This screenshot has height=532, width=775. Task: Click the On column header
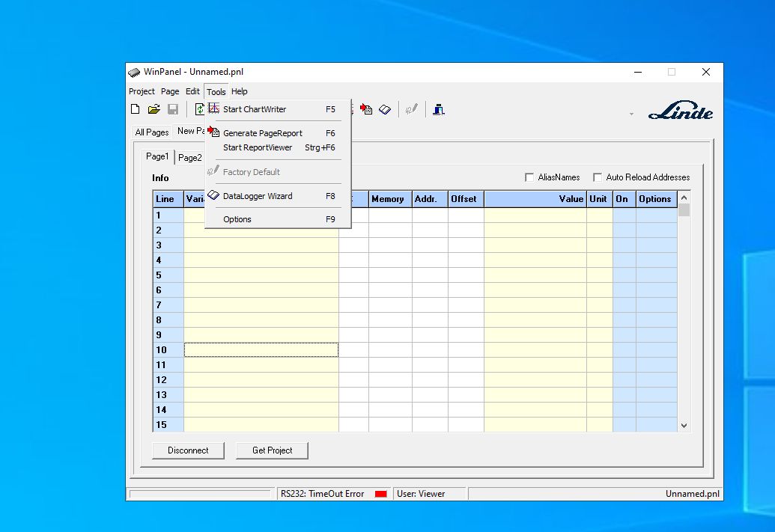pyautogui.click(x=624, y=199)
